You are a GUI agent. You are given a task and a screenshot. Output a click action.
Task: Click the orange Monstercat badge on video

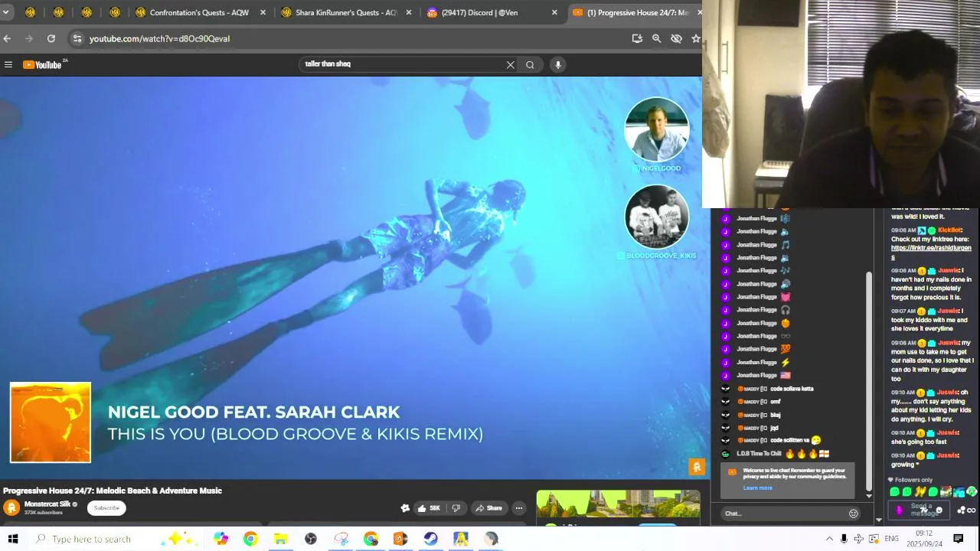coord(697,466)
